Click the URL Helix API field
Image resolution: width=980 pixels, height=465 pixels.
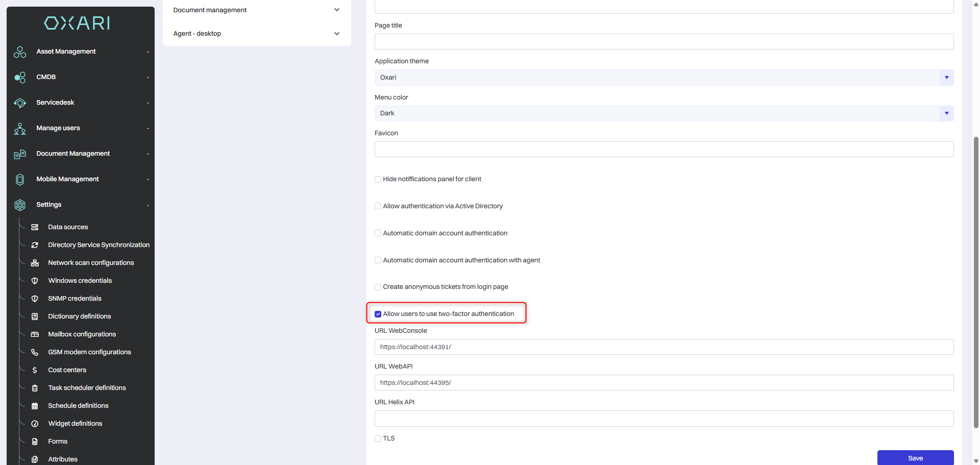pyautogui.click(x=664, y=419)
